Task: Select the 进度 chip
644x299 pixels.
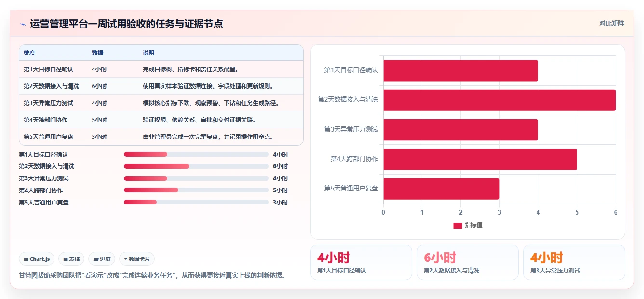Action: pos(102,259)
